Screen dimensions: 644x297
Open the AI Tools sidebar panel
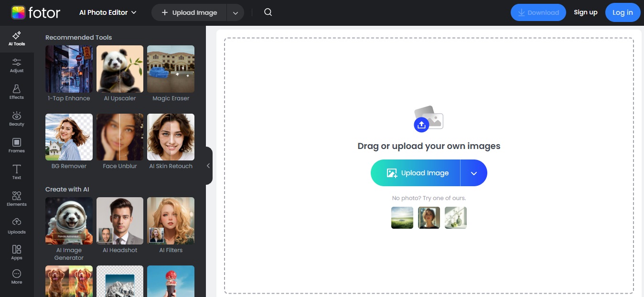pyautogui.click(x=17, y=39)
